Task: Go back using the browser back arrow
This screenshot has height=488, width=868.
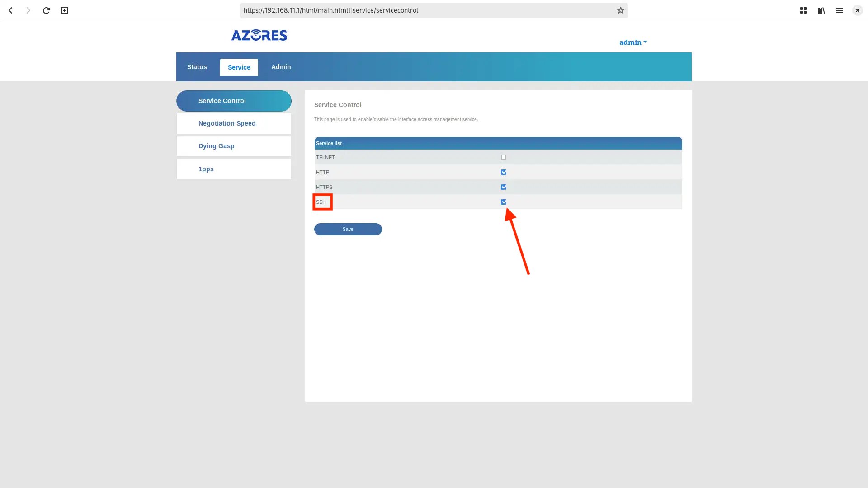Action: point(10,10)
